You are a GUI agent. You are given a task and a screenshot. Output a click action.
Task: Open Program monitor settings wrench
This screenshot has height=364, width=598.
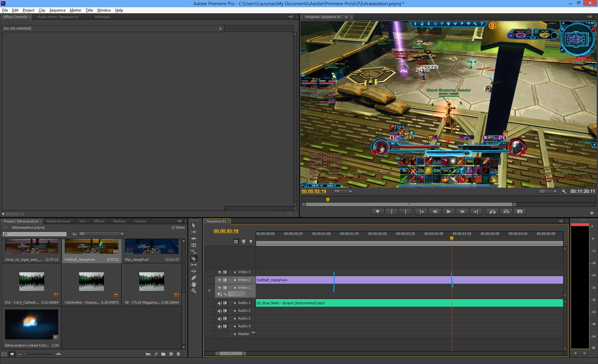point(564,191)
